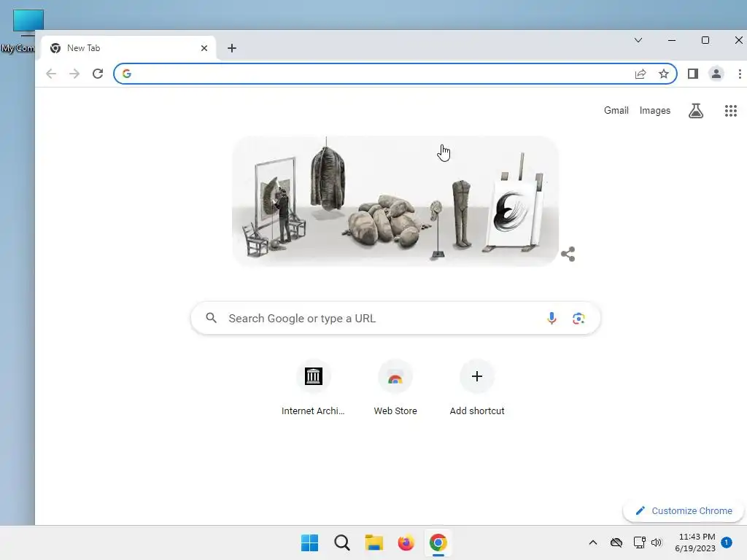Open the Internet Archive shortcut
747x560 pixels.
tap(313, 388)
